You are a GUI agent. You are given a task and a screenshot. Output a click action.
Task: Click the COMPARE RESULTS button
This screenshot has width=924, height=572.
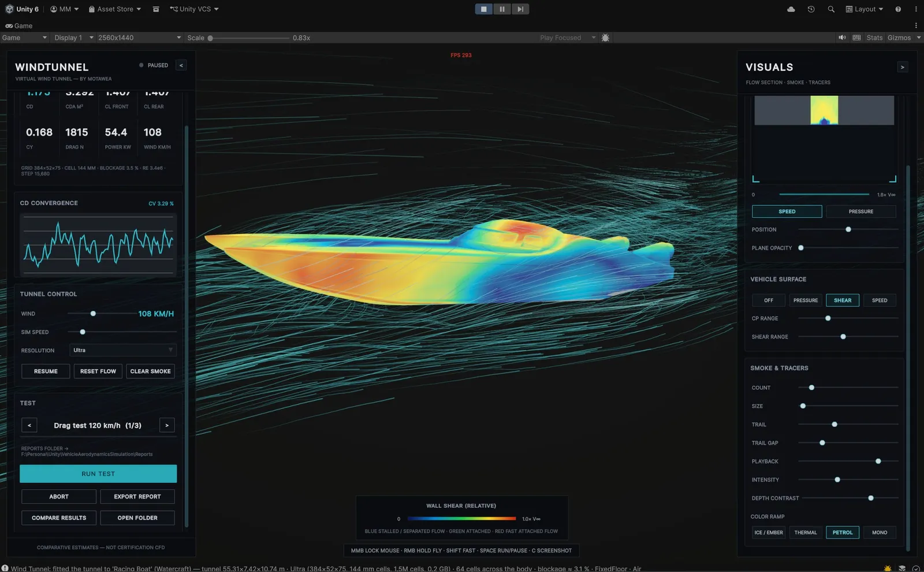coord(59,518)
